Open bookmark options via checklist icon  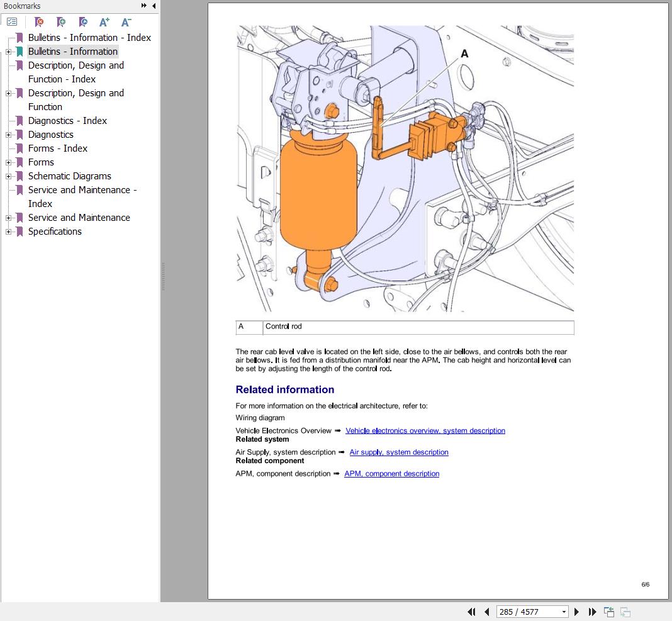click(11, 21)
